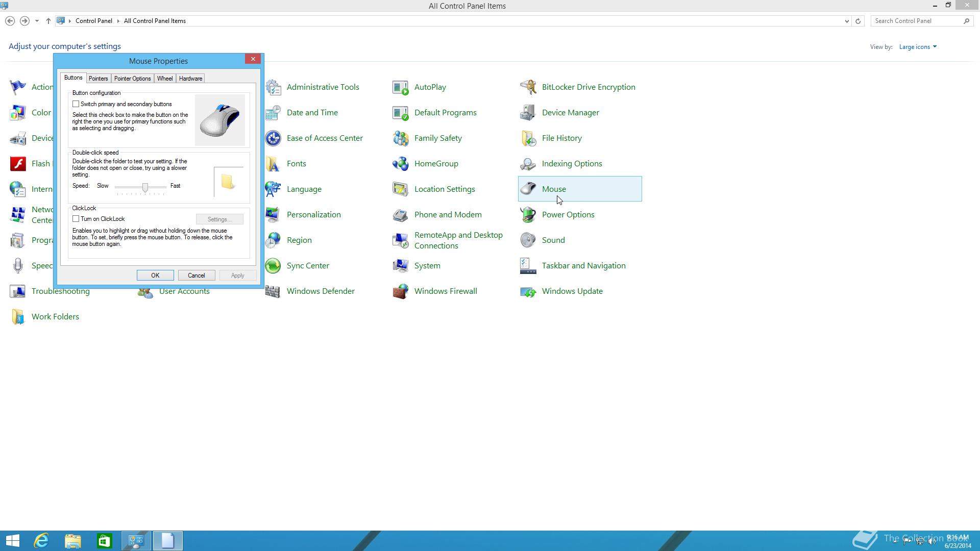980x551 pixels.
Task: Open the Fonts folder icon
Action: point(274,164)
